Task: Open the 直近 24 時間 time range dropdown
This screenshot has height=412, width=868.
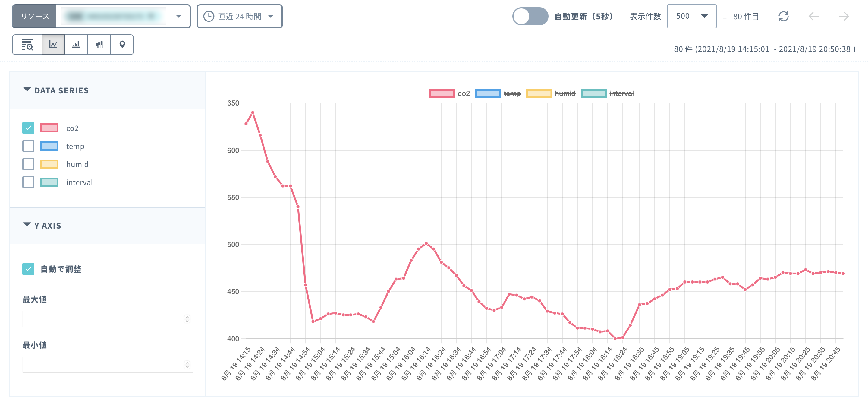Action: click(x=239, y=16)
